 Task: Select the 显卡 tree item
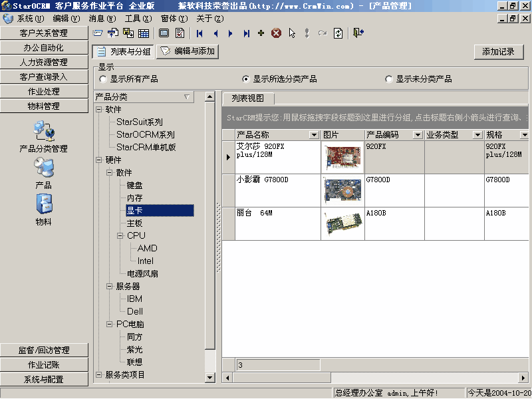160,210
